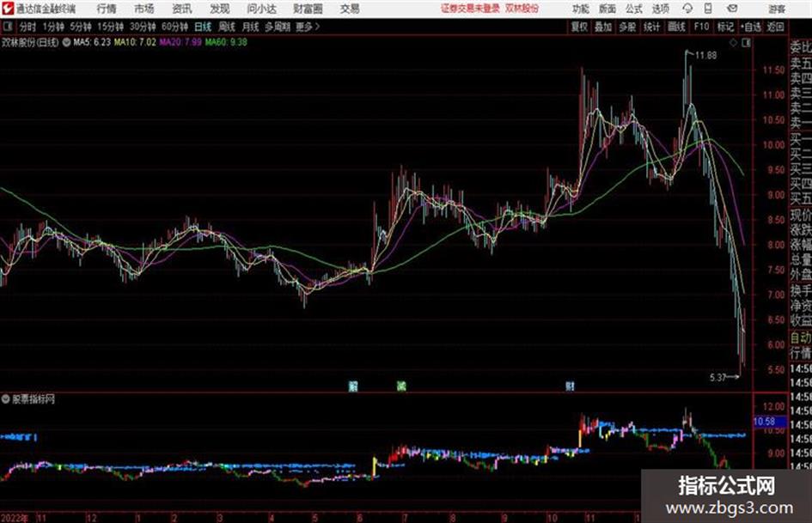Click the diamond icon at chart top right
812x523 pixels.
733,43
